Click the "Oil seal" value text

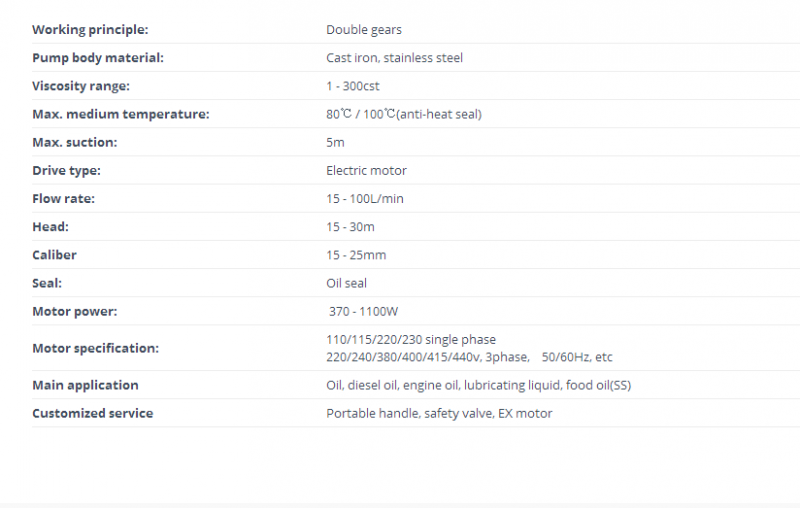[x=347, y=283]
